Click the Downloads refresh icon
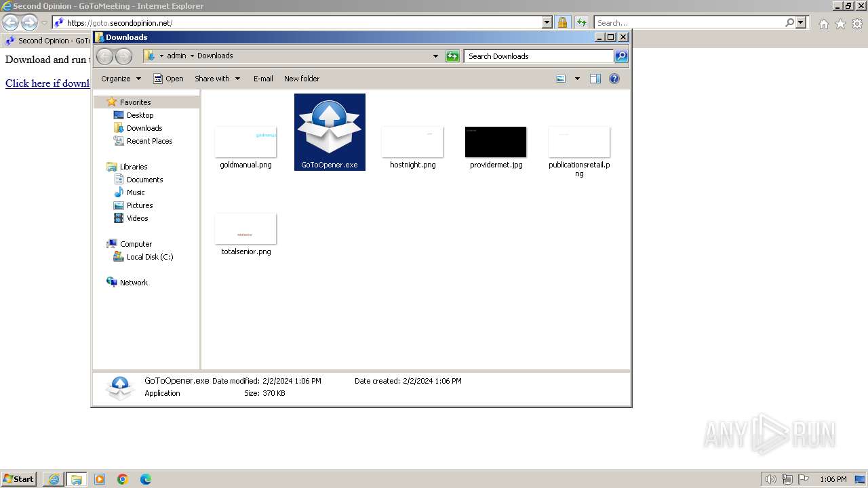This screenshot has height=488, width=868. pyautogui.click(x=452, y=56)
